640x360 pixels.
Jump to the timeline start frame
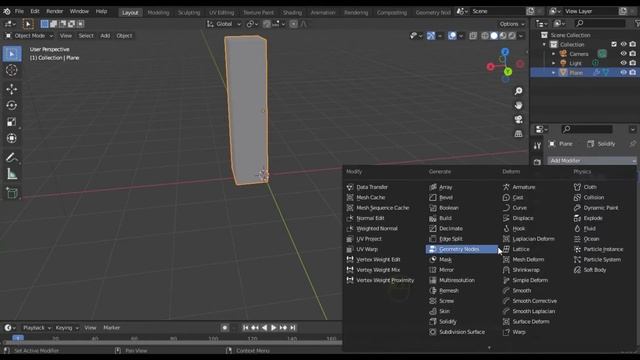tap(245, 327)
